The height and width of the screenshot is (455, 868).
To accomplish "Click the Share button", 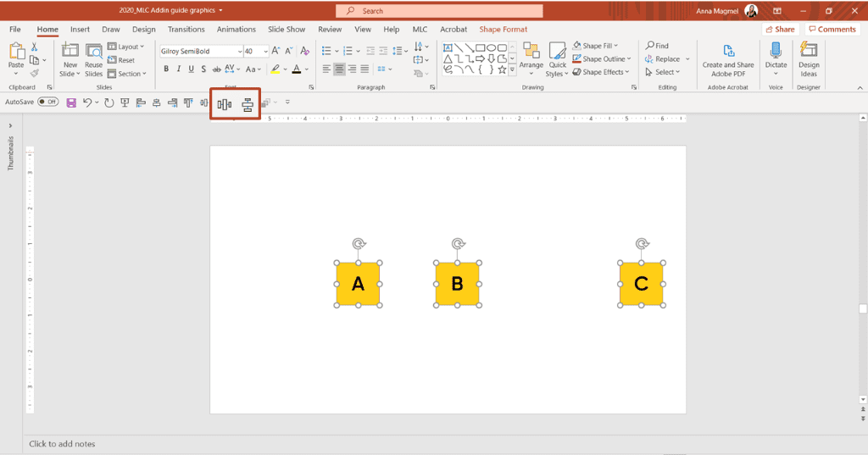I will [x=780, y=30].
